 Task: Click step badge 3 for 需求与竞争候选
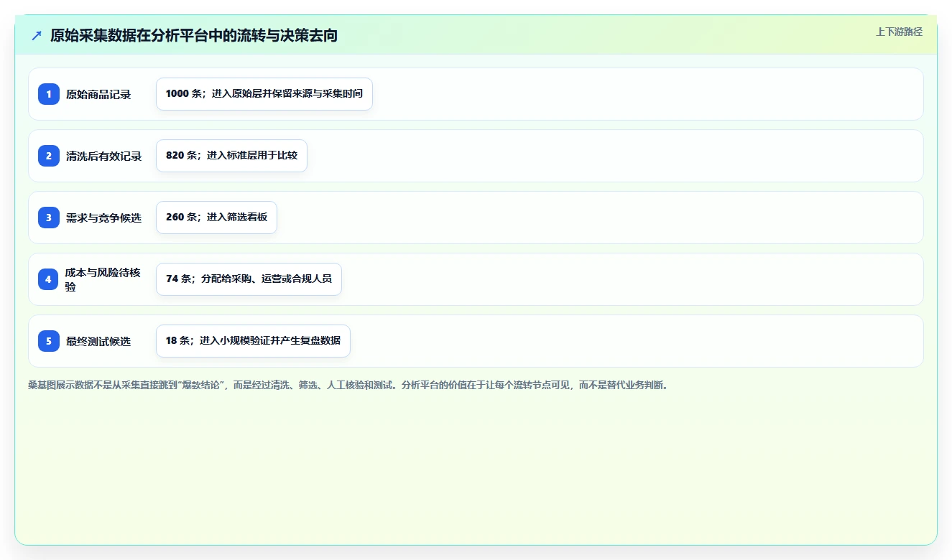click(49, 218)
